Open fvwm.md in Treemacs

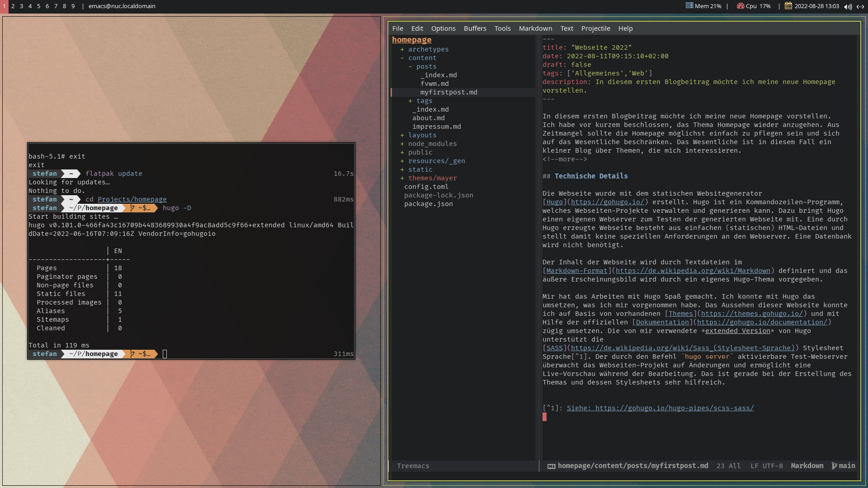(434, 84)
